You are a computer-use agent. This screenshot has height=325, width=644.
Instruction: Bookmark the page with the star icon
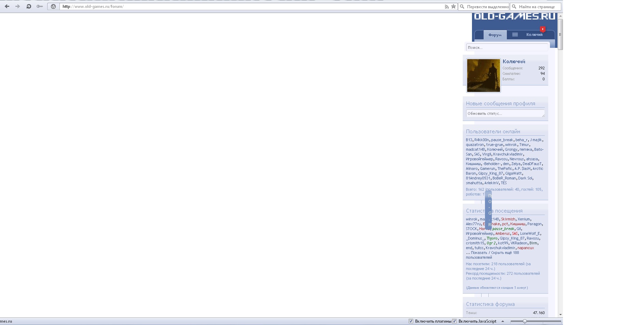[x=454, y=6]
